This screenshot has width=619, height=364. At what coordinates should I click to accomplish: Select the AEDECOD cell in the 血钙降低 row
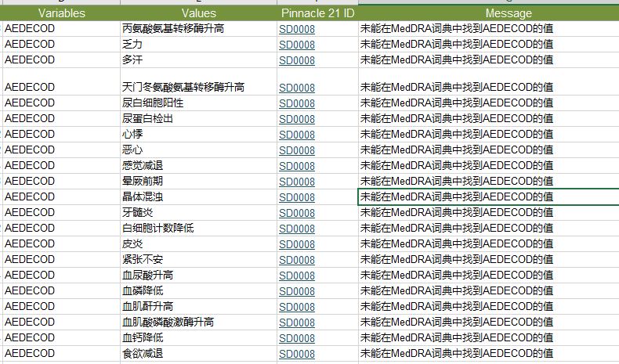point(61,337)
